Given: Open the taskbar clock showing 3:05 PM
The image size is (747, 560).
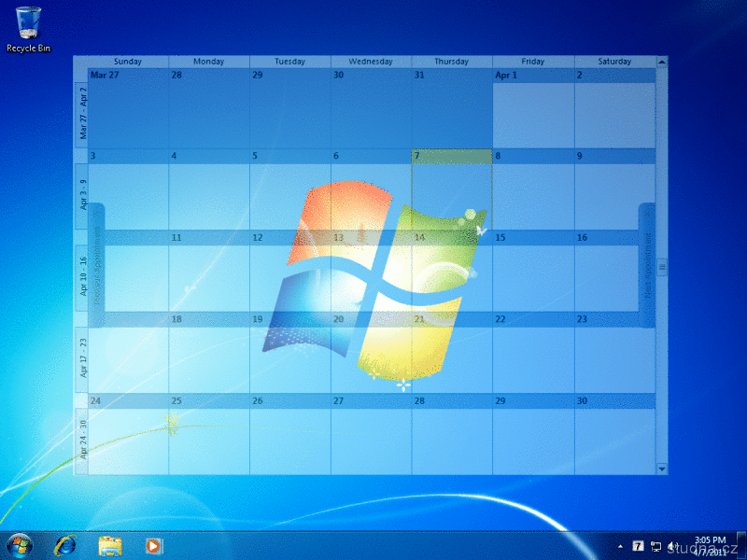Looking at the screenshot, I should [x=712, y=545].
